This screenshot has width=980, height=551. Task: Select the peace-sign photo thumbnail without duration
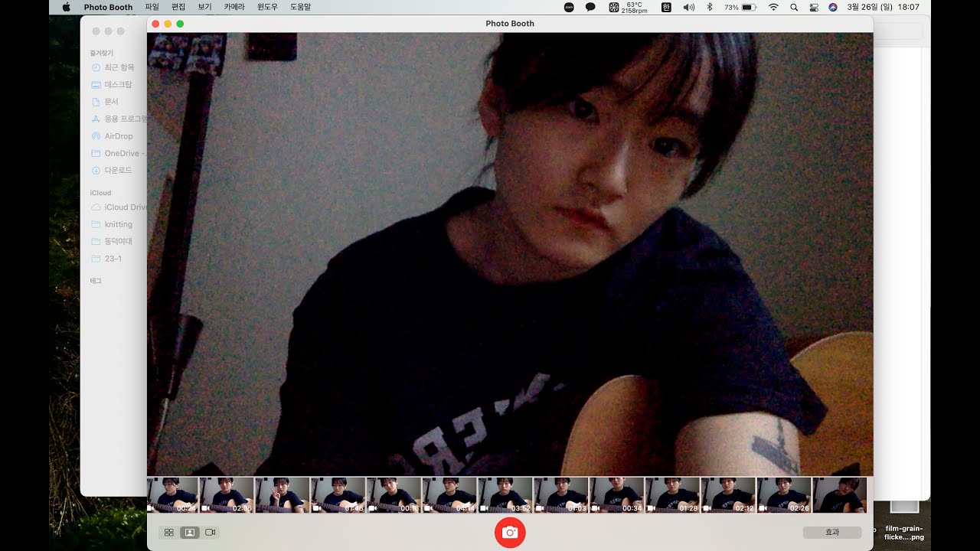283,495
